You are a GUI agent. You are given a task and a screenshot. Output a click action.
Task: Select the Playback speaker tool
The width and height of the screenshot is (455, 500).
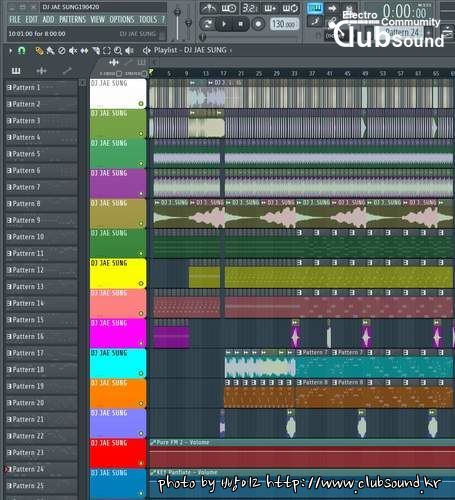(129, 51)
